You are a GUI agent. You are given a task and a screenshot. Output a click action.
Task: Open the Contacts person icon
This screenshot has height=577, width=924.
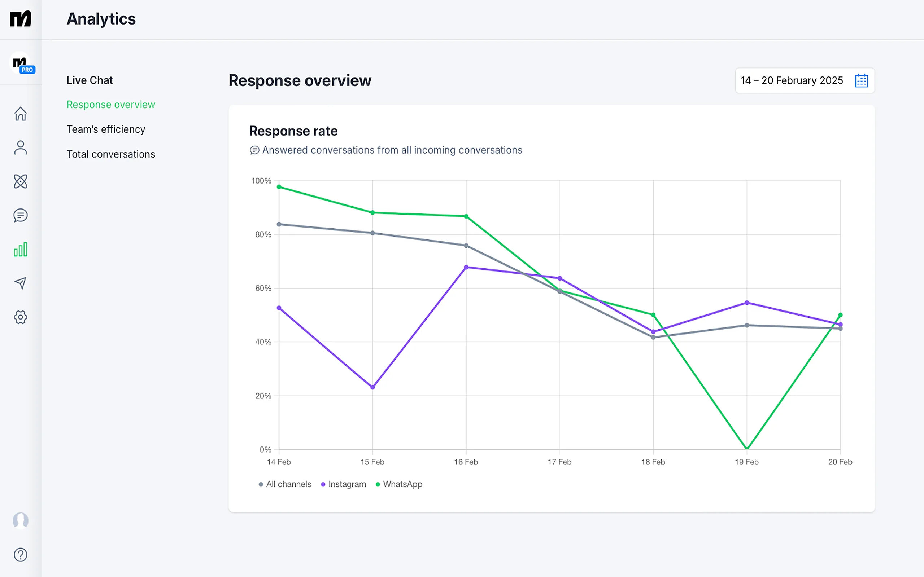pyautogui.click(x=21, y=148)
